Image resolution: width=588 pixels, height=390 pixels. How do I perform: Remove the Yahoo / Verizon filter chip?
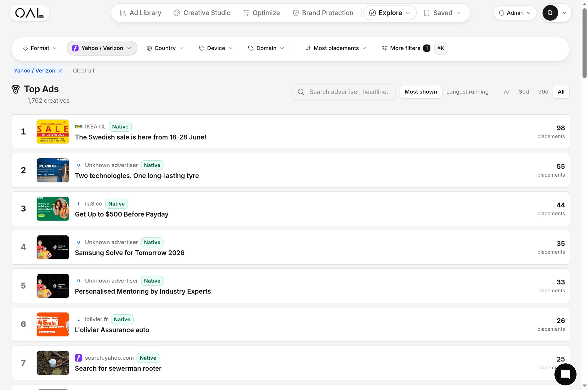60,71
